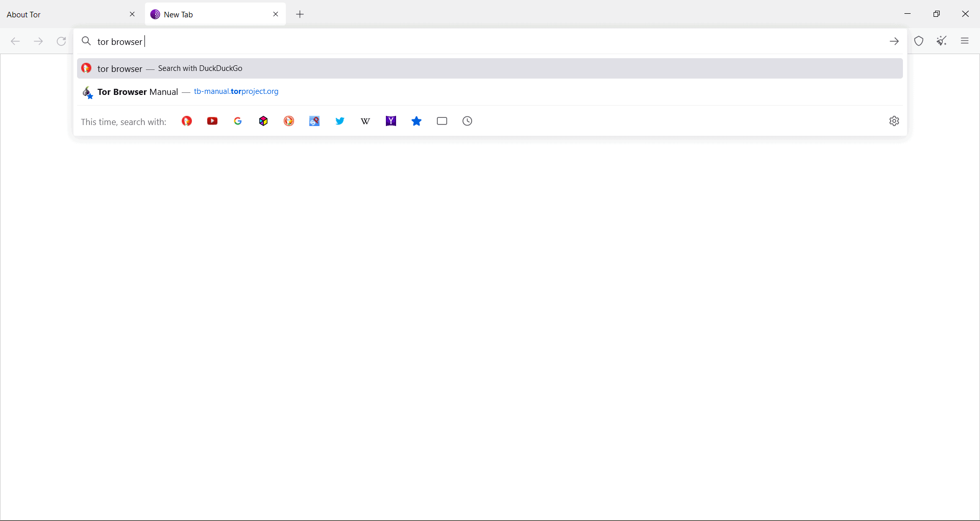Search with the multicolored cube engine icon

point(263,121)
